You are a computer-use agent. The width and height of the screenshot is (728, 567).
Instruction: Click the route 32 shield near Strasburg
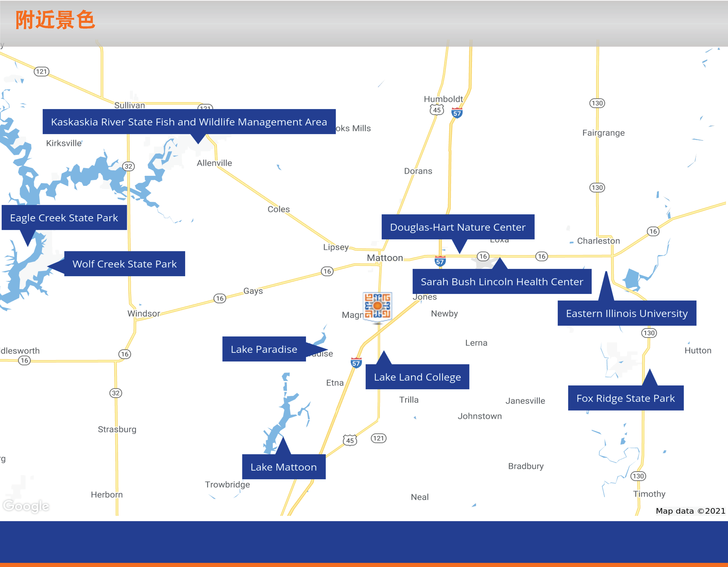[116, 393]
